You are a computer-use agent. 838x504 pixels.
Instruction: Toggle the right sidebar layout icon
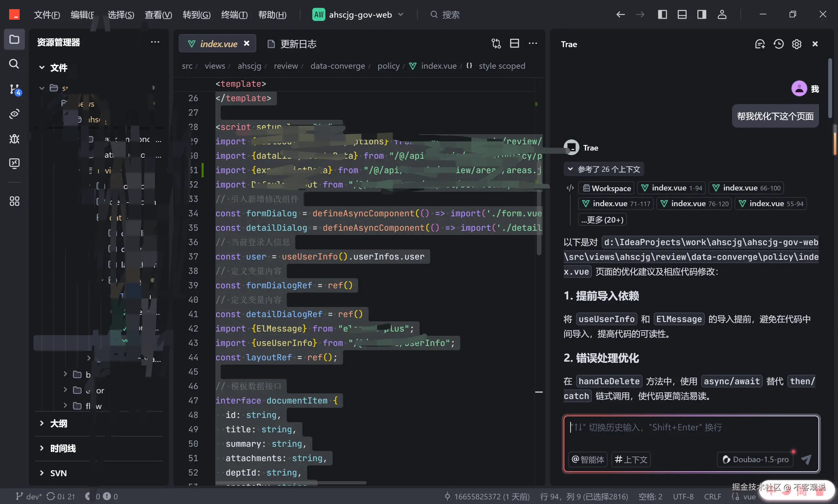click(702, 14)
